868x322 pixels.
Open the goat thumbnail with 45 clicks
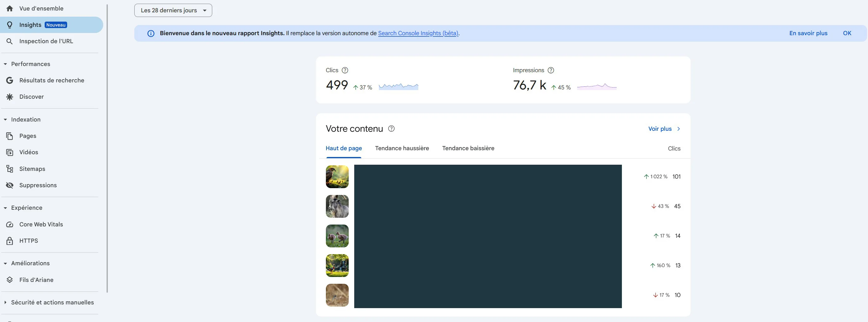(x=337, y=206)
